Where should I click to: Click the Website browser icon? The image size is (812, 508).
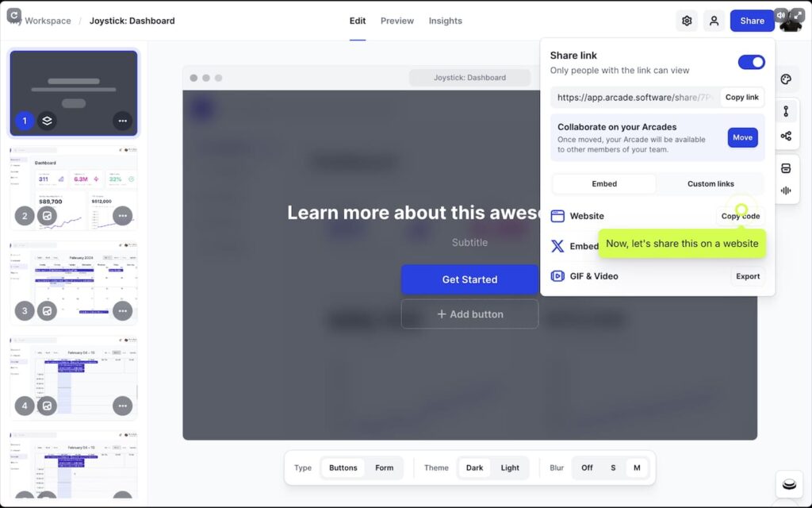tap(557, 216)
